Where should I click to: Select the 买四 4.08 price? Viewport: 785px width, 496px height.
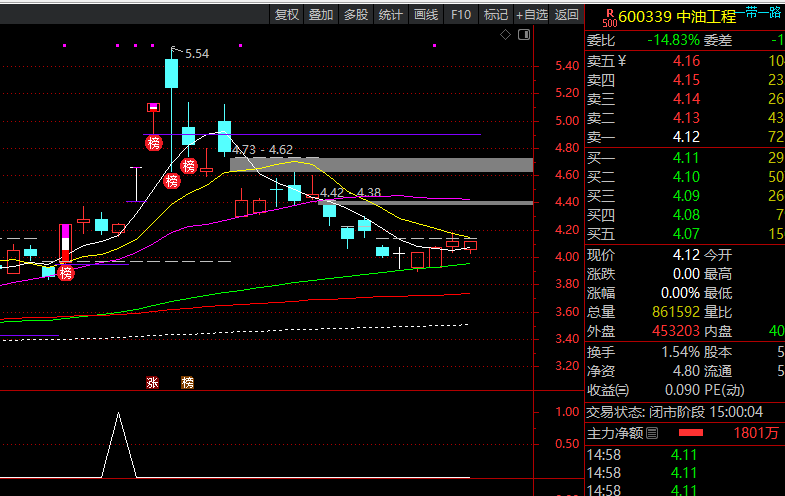click(x=686, y=215)
